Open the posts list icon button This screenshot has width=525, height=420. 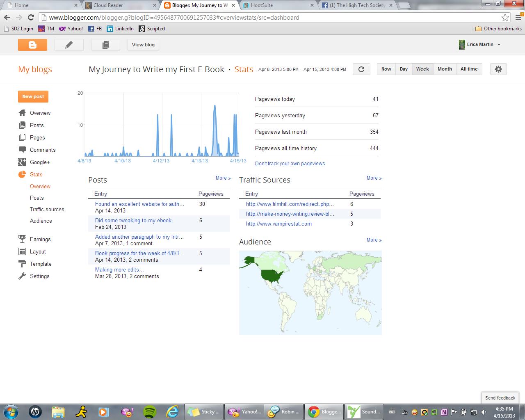pyautogui.click(x=105, y=45)
